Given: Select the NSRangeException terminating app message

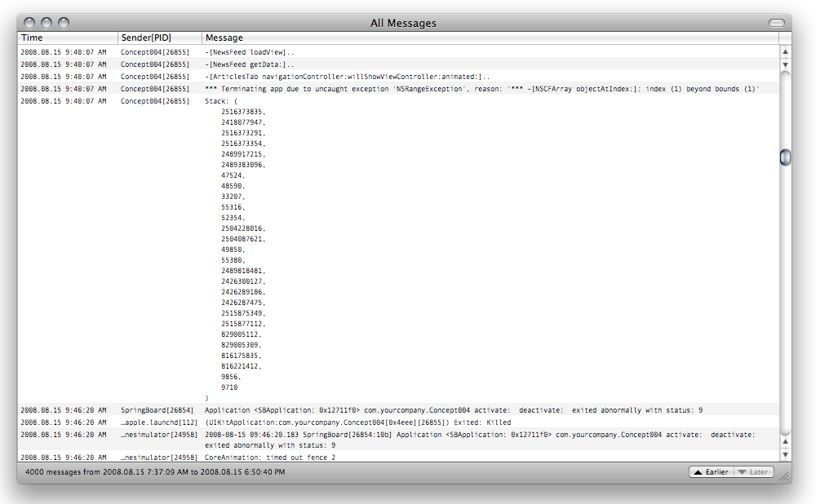Looking at the screenshot, I should pyautogui.click(x=481, y=89).
